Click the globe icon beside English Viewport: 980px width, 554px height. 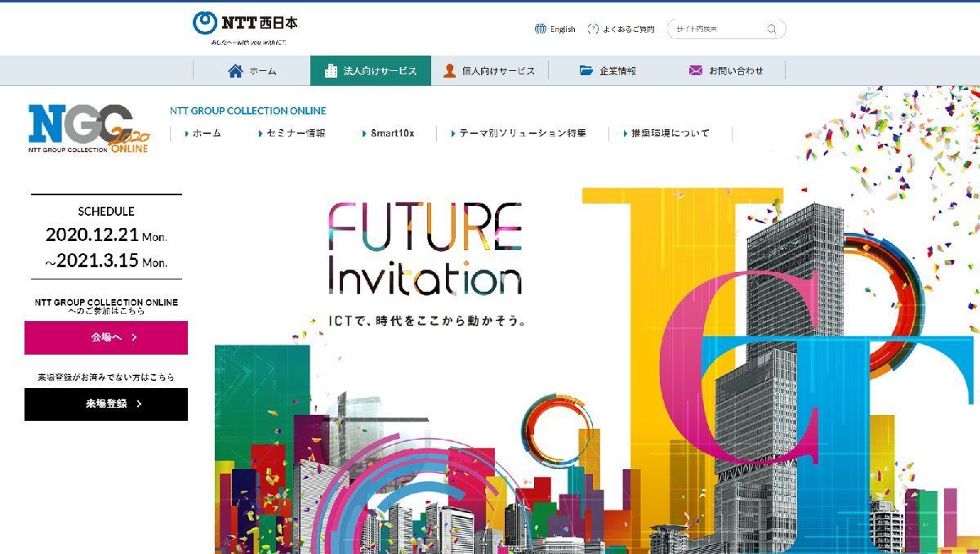click(x=540, y=29)
